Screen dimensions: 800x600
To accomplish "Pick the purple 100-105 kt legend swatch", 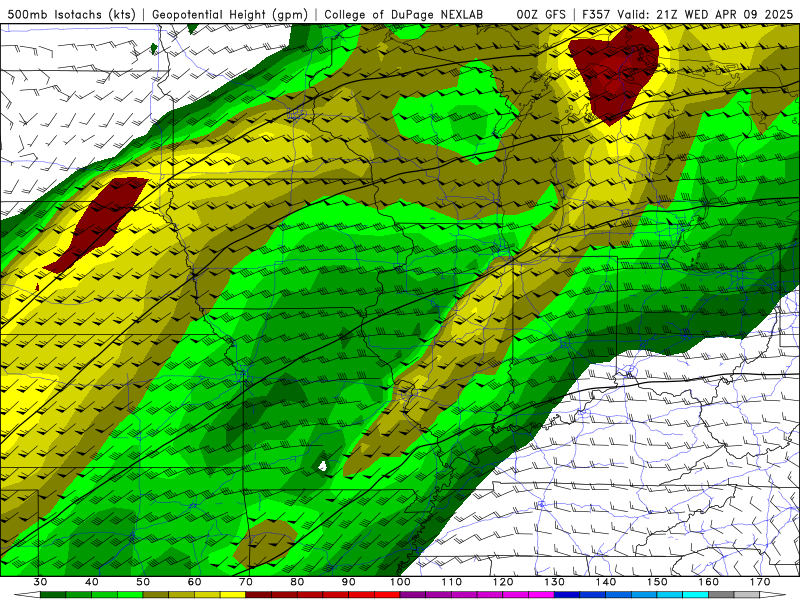I will 413,595.
